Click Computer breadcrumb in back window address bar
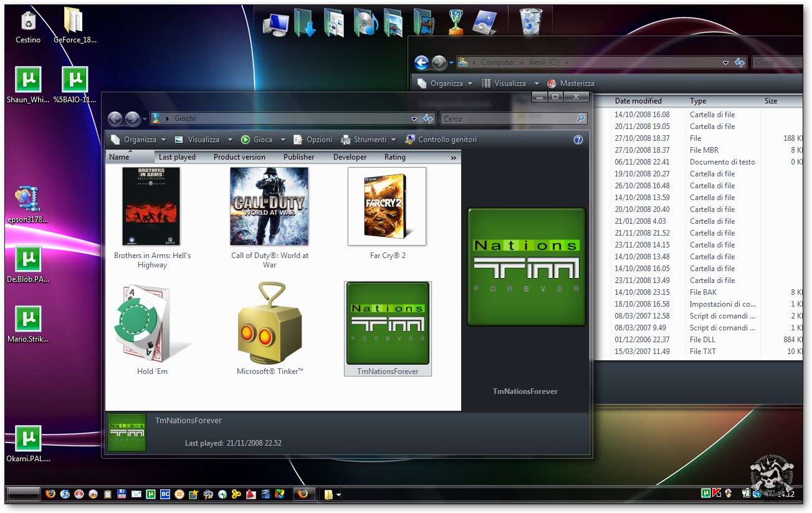Viewport: 812px width, 513px height. coord(498,62)
